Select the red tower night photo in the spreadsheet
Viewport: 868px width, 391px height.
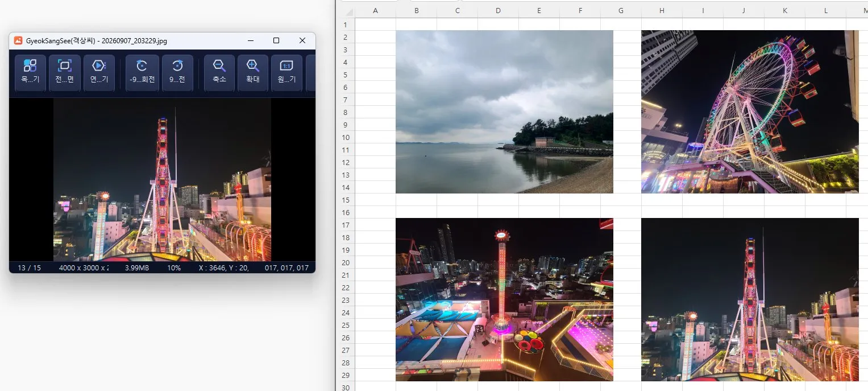tap(750, 299)
